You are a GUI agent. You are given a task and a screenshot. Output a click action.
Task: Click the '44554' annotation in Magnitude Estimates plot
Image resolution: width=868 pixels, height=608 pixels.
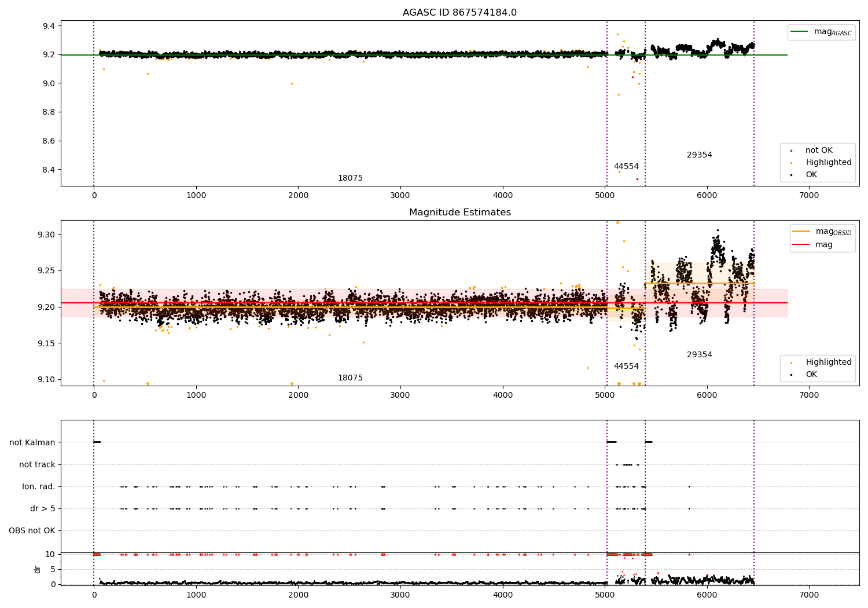click(626, 367)
